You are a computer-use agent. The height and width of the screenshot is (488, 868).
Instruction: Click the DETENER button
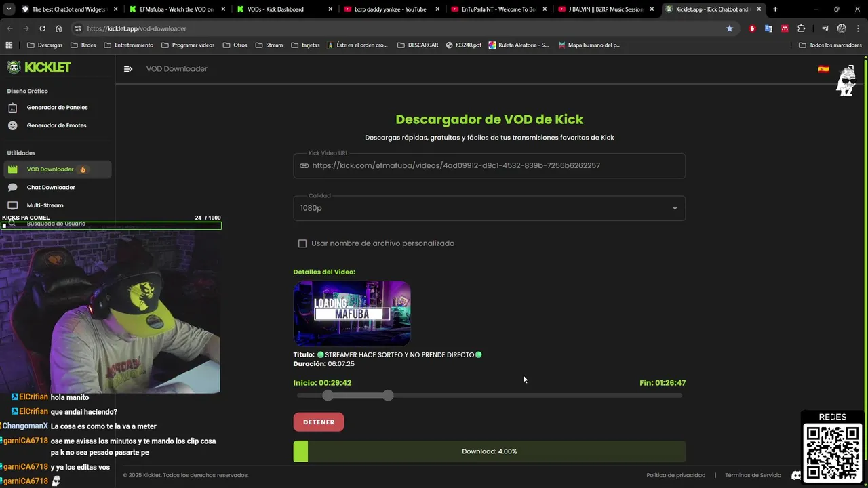click(319, 422)
